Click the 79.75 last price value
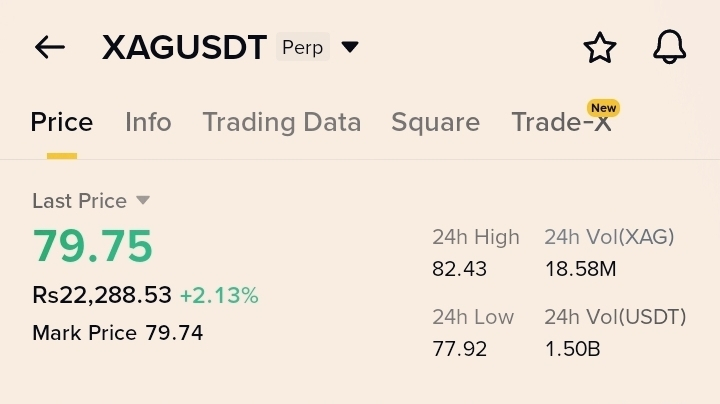720x404 pixels. [92, 246]
